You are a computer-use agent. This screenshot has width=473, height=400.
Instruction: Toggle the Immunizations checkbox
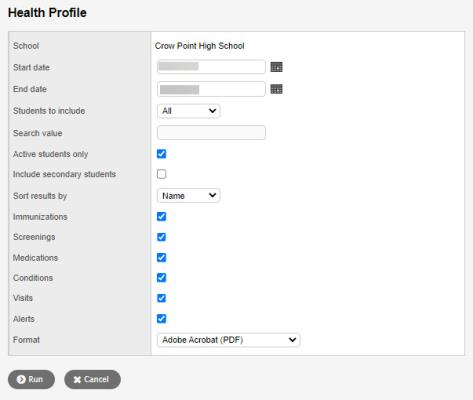(x=162, y=217)
